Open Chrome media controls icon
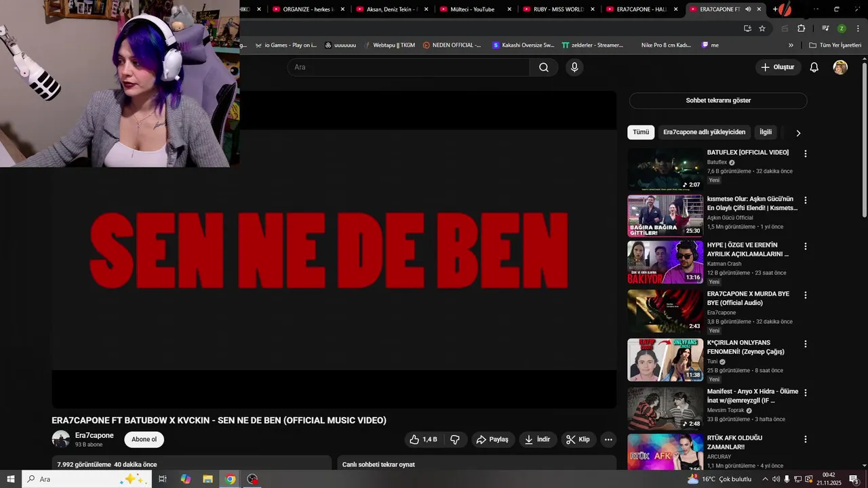Image resolution: width=868 pixels, height=488 pixels. click(x=825, y=28)
